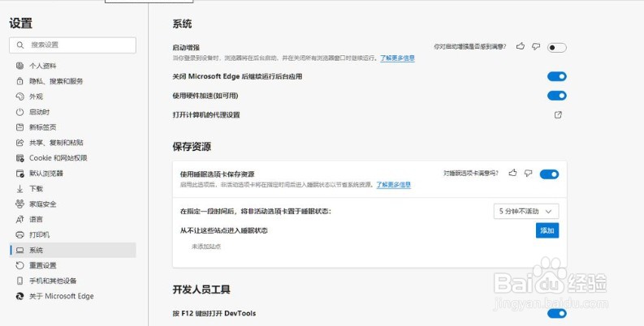This screenshot has height=326, width=644.
Task: Click the share icon beside 共享、复制和粘贴
Action: point(19,143)
